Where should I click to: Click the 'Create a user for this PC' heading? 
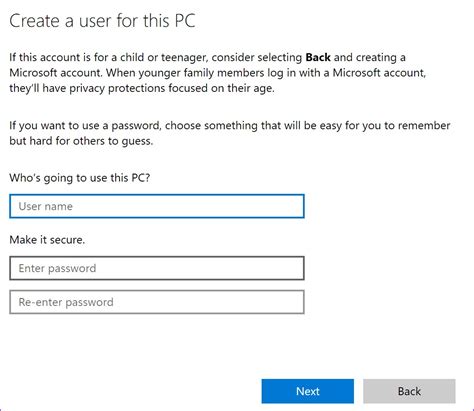pyautogui.click(x=102, y=21)
